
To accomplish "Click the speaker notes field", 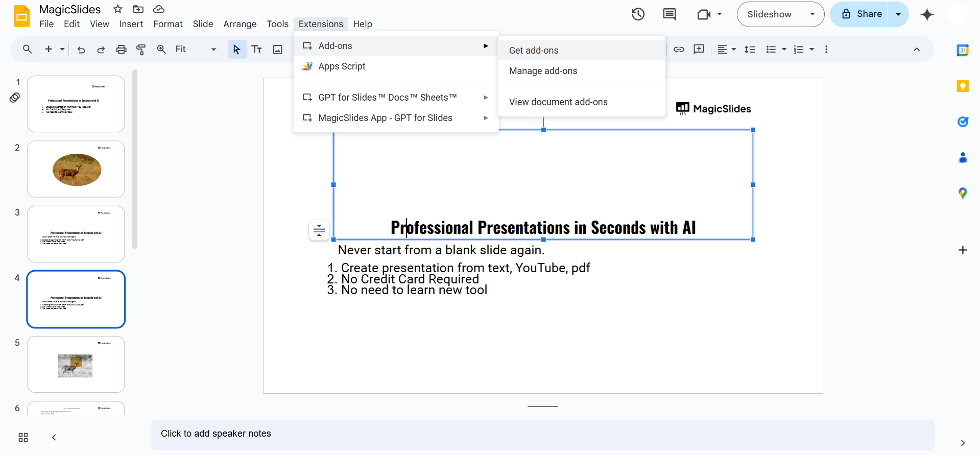I will pos(542,435).
